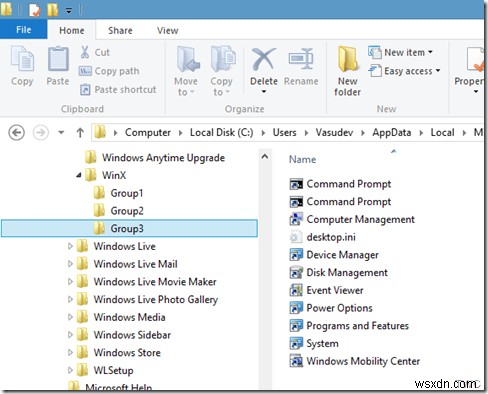Open Customize Quick Access Toolbar arrow

[69, 11]
